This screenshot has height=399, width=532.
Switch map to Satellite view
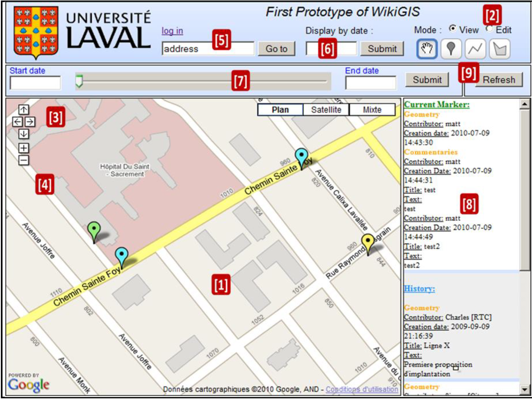click(326, 110)
